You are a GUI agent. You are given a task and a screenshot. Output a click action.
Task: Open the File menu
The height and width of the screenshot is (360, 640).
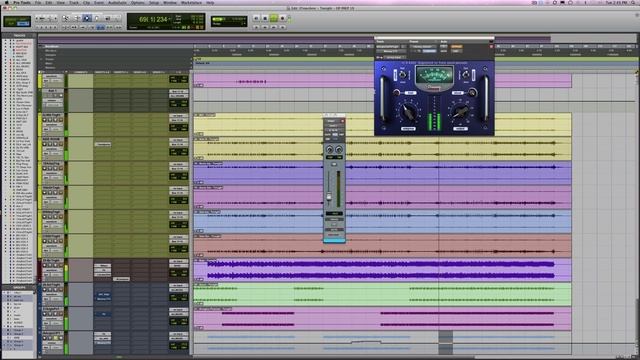38,2
